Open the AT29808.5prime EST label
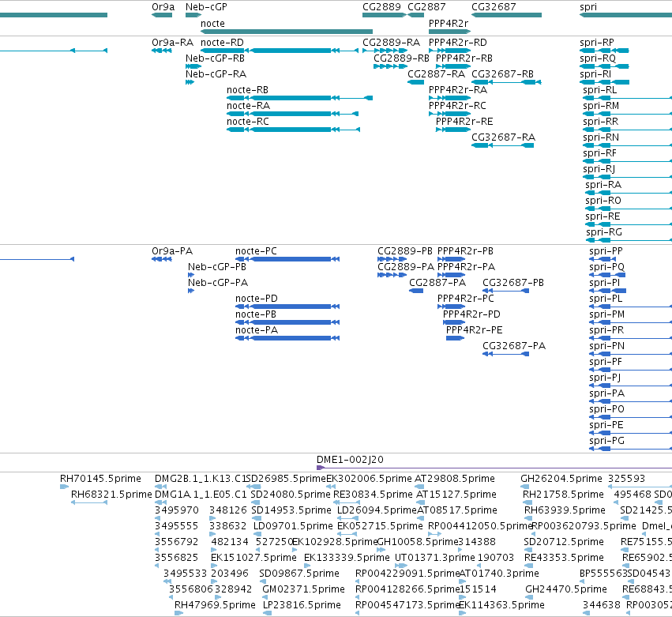Viewport: 672px width, 617px height. (x=455, y=479)
